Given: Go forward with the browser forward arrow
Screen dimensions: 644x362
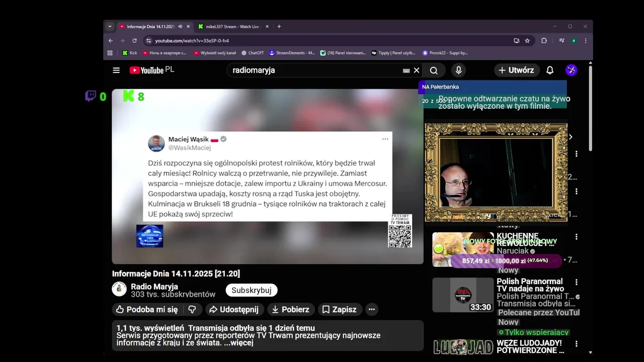Looking at the screenshot, I should pos(122,41).
